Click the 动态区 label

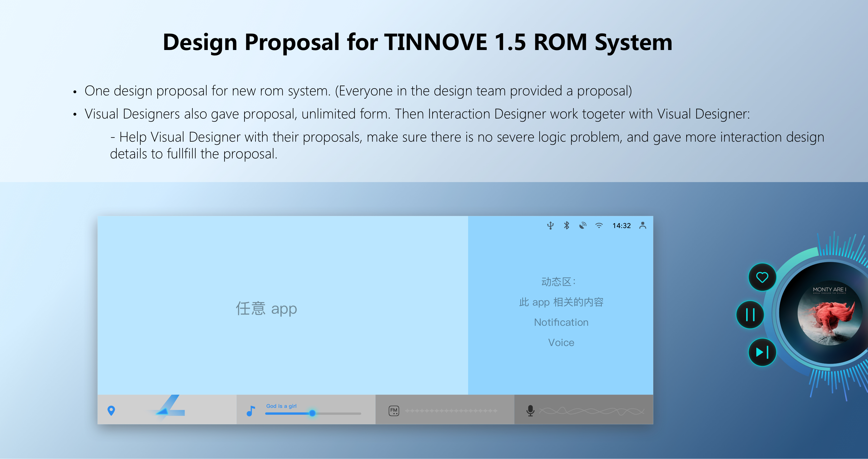tap(558, 282)
